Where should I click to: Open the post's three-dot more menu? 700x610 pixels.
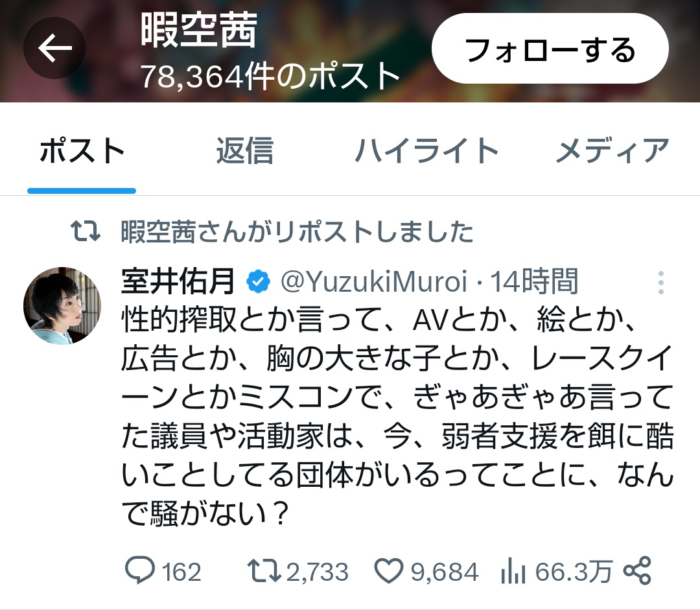pos(660,282)
